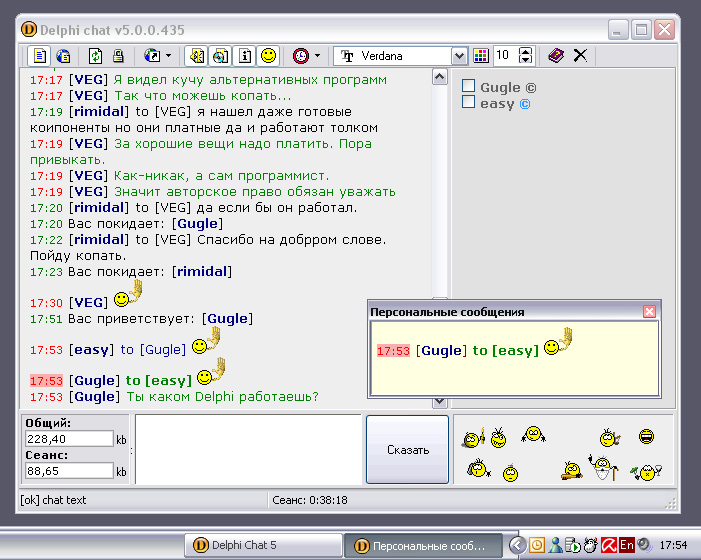Maximize the Delphi chat window
This screenshot has width=701, height=560.
point(642,30)
